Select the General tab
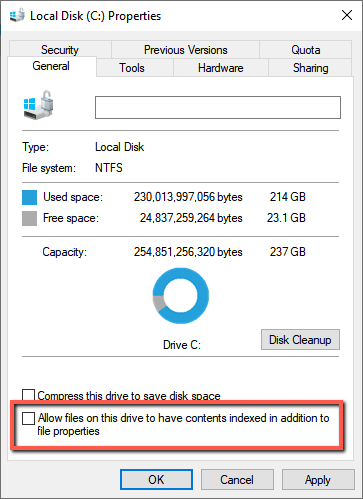This screenshot has height=499, width=363. 51,66
